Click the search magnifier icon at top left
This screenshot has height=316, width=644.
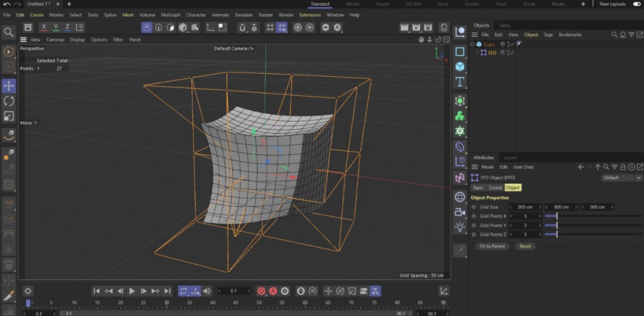pos(9,32)
